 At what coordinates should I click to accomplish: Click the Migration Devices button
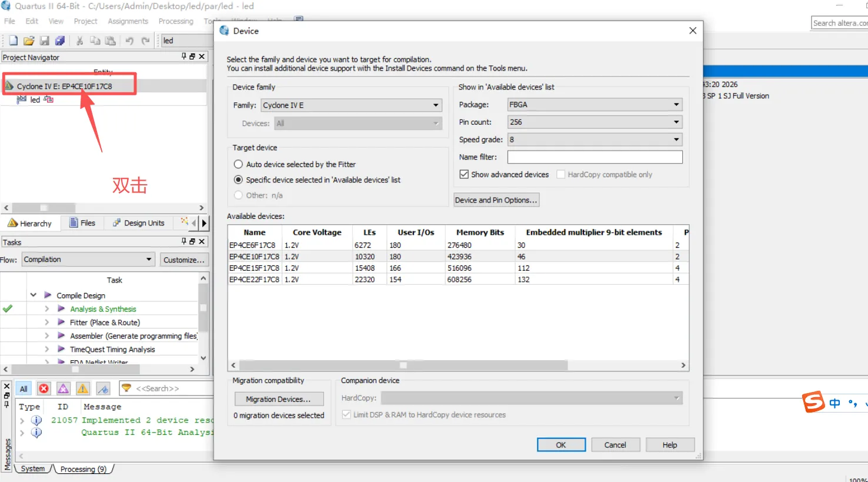tap(279, 399)
